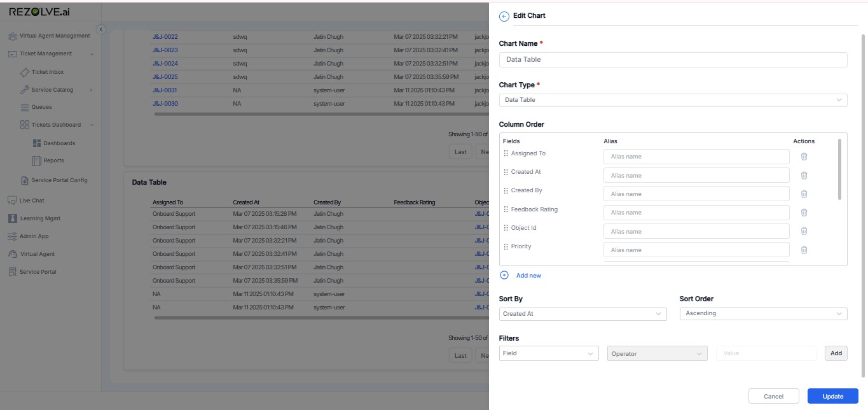Click the back arrow beside Edit Chart
This screenshot has height=410, width=868.
click(x=504, y=16)
